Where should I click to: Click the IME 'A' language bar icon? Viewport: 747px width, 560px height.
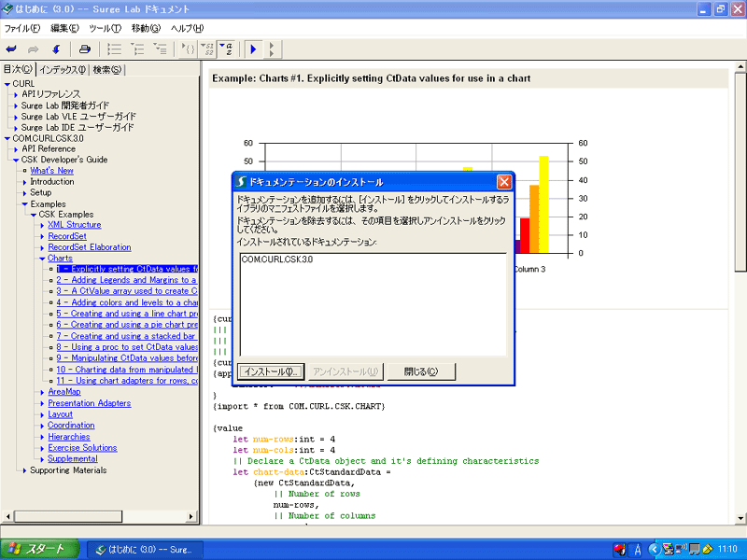point(638,550)
